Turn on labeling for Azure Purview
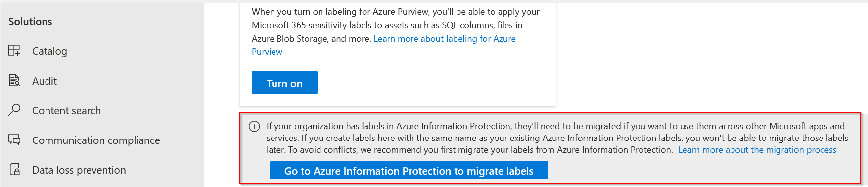 pyautogui.click(x=284, y=83)
